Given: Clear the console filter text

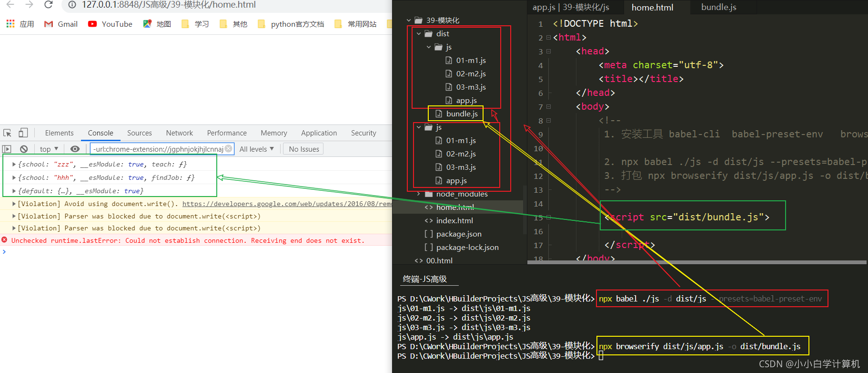Looking at the screenshot, I should point(229,148).
